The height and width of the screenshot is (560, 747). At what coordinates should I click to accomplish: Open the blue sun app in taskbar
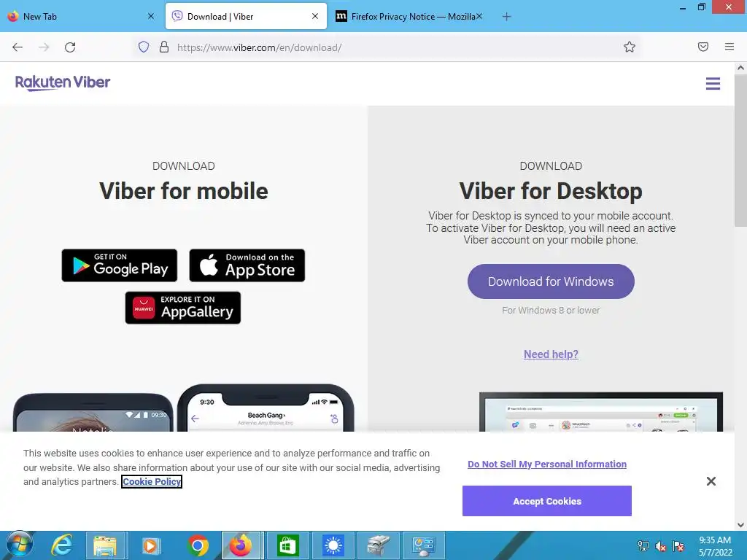pyautogui.click(x=333, y=545)
